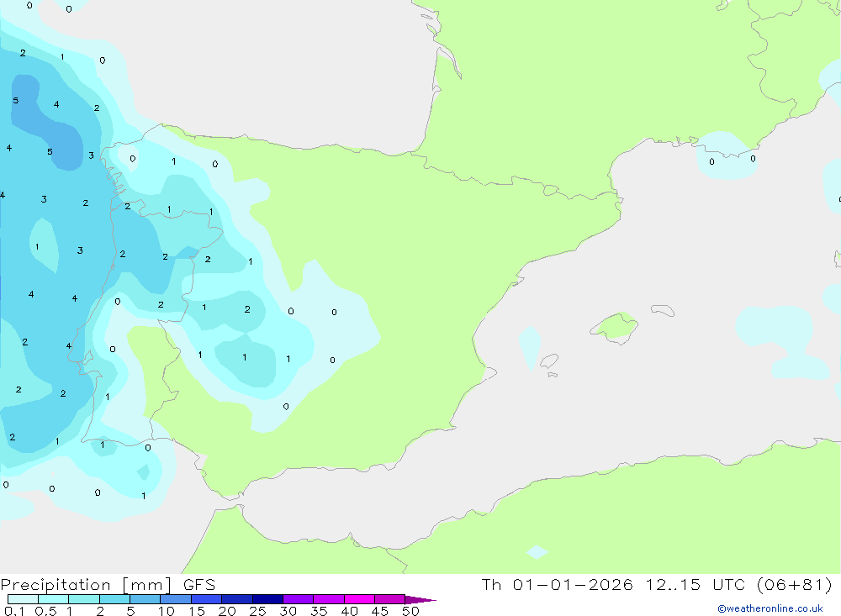Click the 40–45 mm magenta legend swatch
841x616 pixels.
pos(359,600)
